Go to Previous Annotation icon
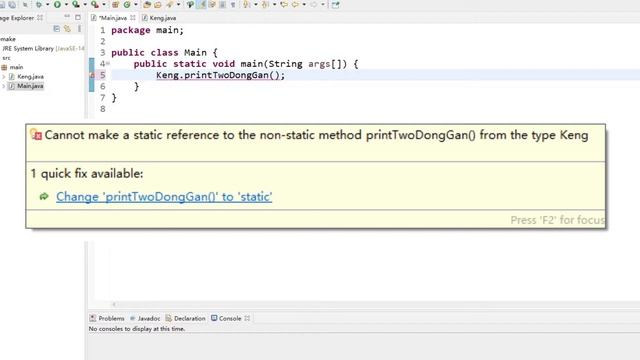This screenshot has width=640, height=360. [x=265, y=4]
